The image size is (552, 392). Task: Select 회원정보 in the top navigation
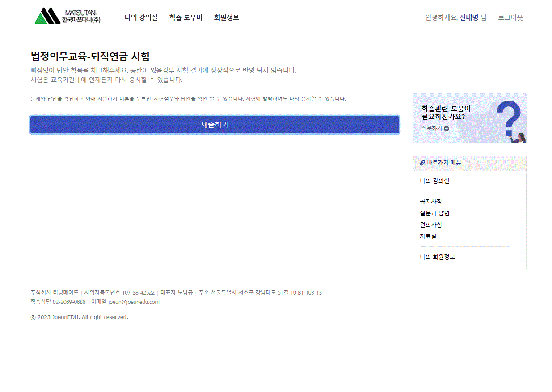[x=226, y=17]
